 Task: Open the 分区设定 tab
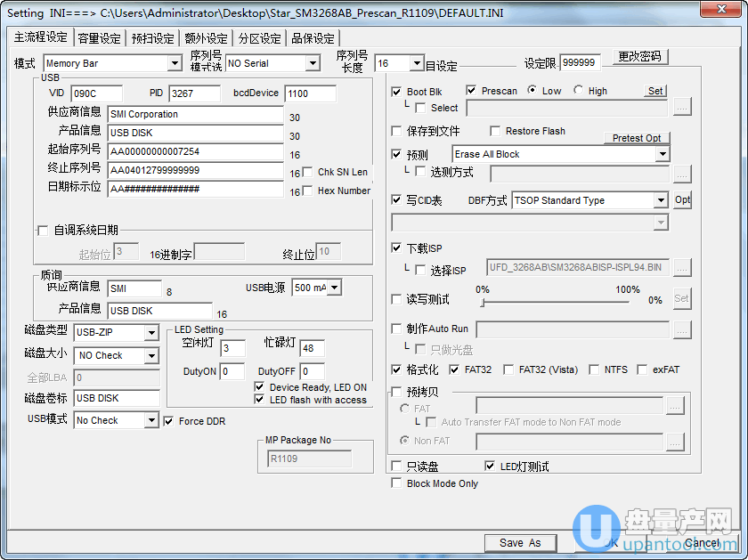pyautogui.click(x=259, y=38)
